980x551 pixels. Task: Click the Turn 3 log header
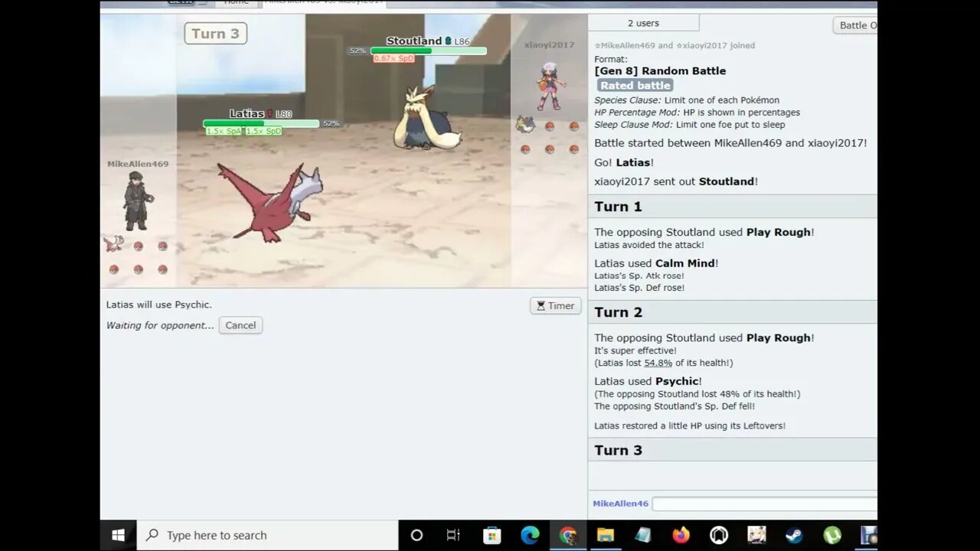coord(732,450)
